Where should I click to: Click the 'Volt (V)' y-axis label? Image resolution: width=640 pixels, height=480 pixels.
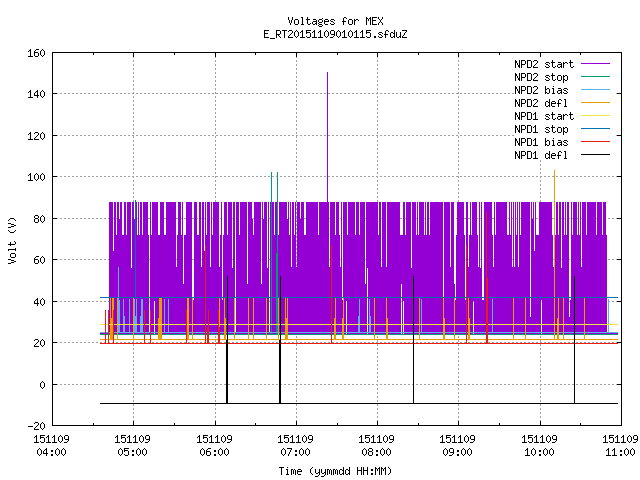pos(13,240)
